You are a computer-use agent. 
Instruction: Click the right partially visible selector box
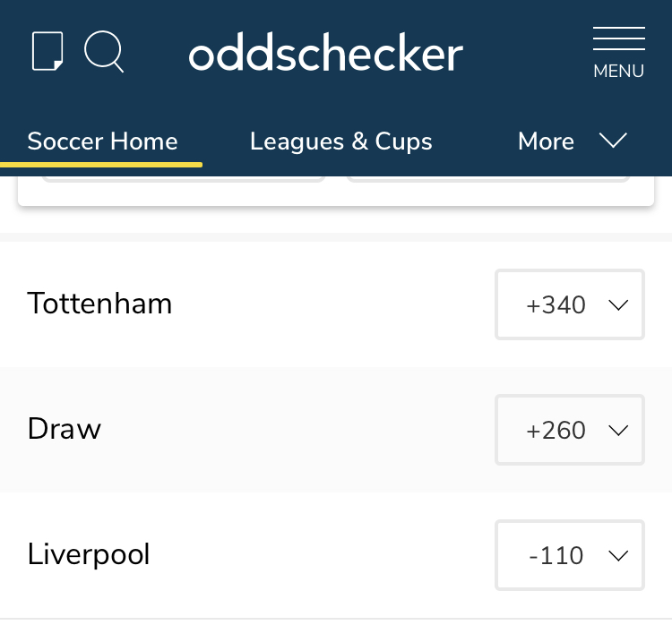point(487,180)
